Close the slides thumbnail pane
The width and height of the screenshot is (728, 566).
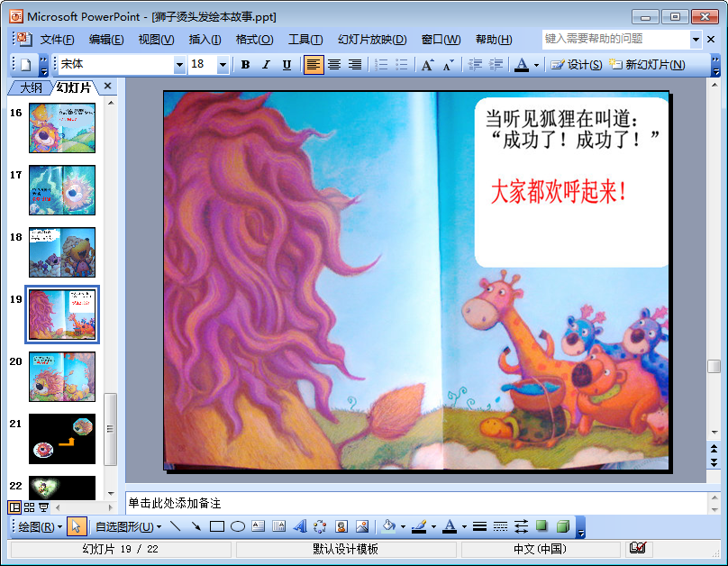click(x=108, y=86)
